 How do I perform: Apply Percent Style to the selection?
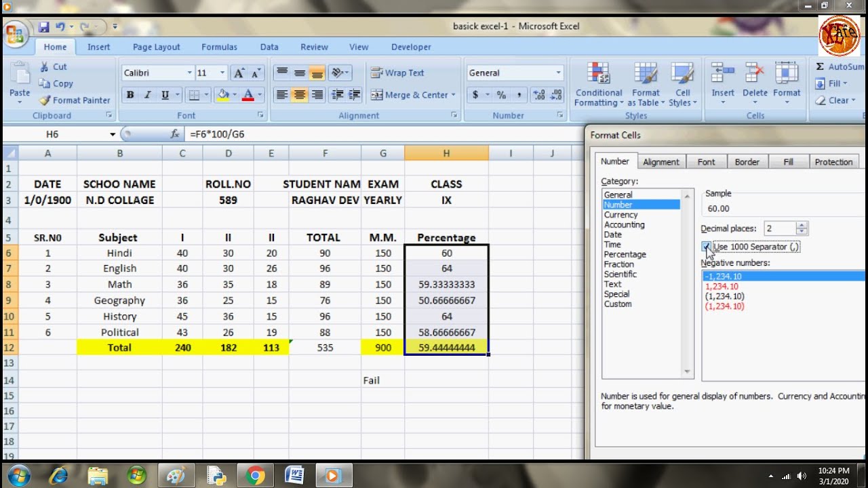pos(501,95)
